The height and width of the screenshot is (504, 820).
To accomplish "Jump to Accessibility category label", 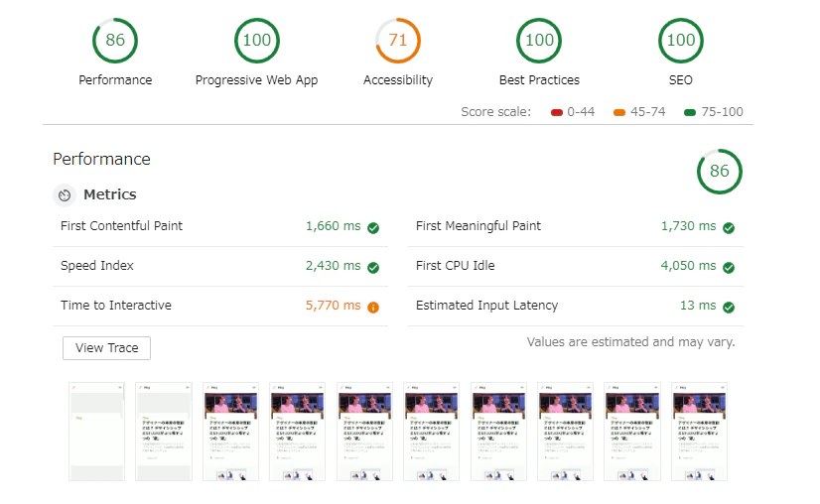I will pyautogui.click(x=398, y=80).
